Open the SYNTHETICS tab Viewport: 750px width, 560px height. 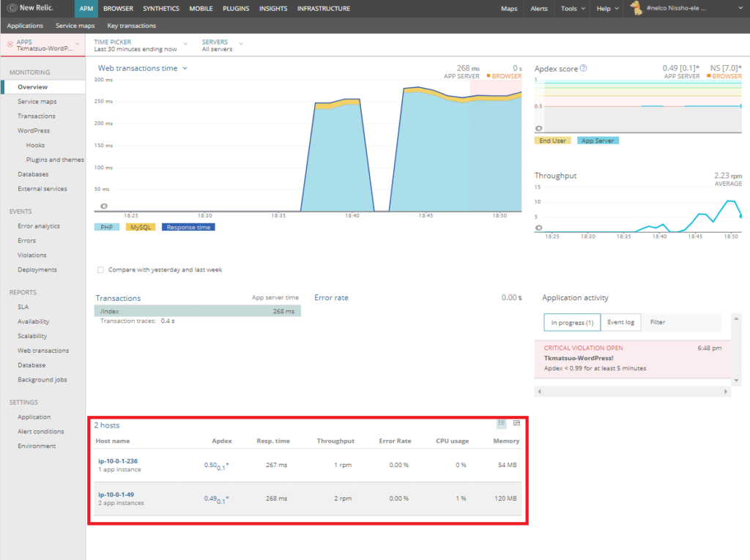pyautogui.click(x=161, y=9)
